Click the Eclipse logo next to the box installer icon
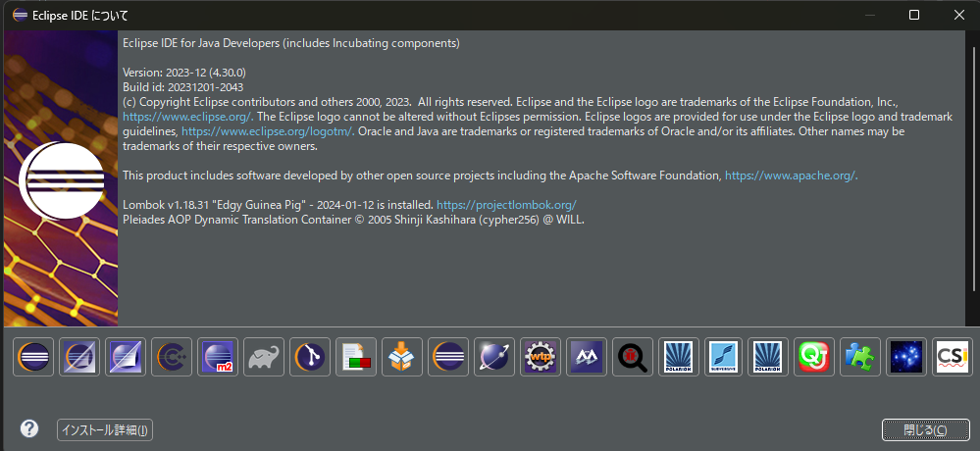 (x=448, y=357)
